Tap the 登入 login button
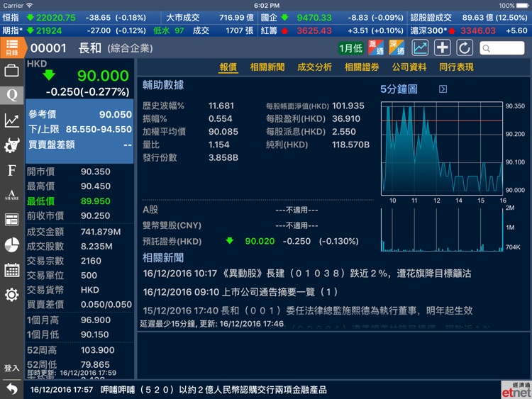532x399 pixels. tap(11, 368)
